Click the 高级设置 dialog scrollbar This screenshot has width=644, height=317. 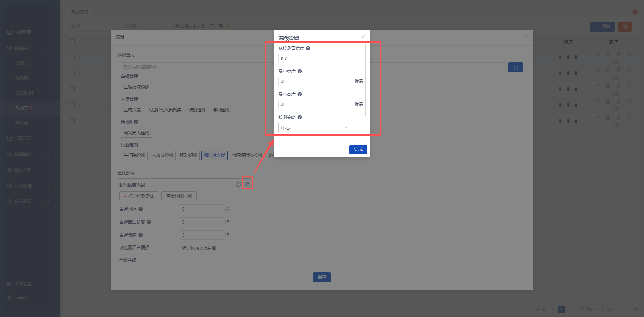(365, 80)
